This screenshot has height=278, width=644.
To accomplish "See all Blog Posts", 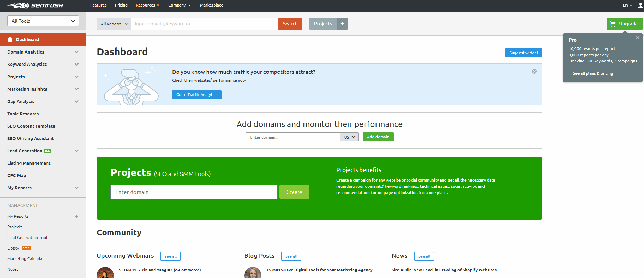I will pos(291,256).
